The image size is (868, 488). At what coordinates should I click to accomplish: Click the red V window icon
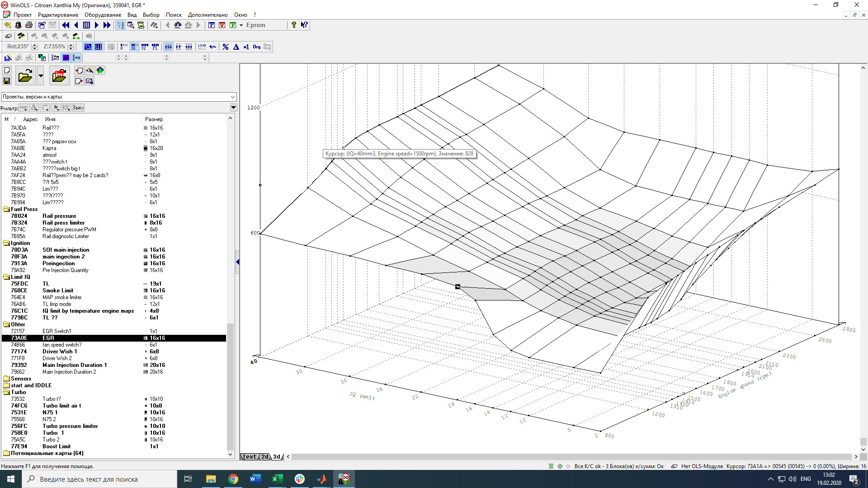click(x=222, y=25)
